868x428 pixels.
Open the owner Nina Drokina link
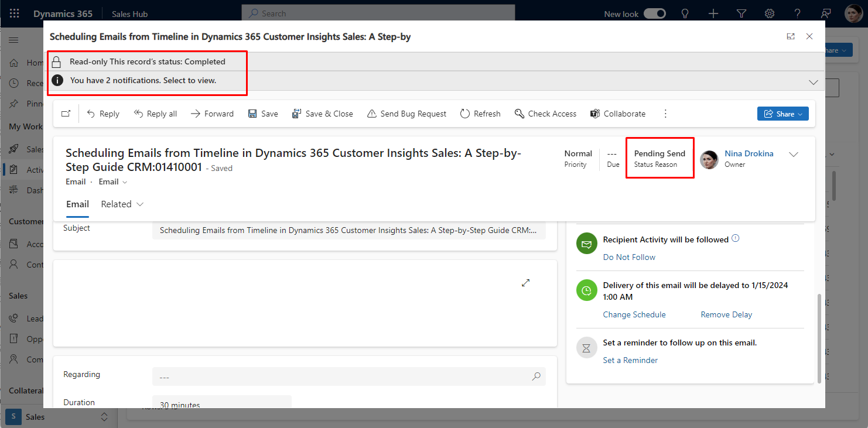click(749, 153)
